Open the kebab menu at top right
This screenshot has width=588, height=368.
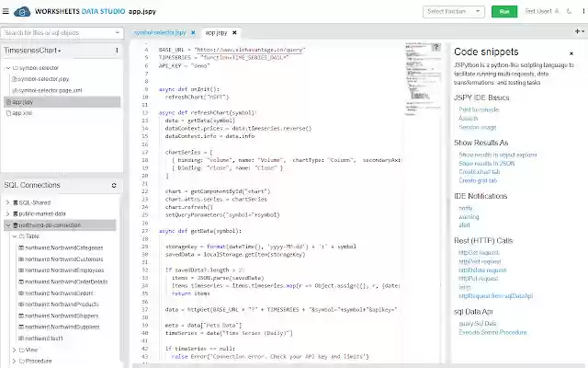583,11
